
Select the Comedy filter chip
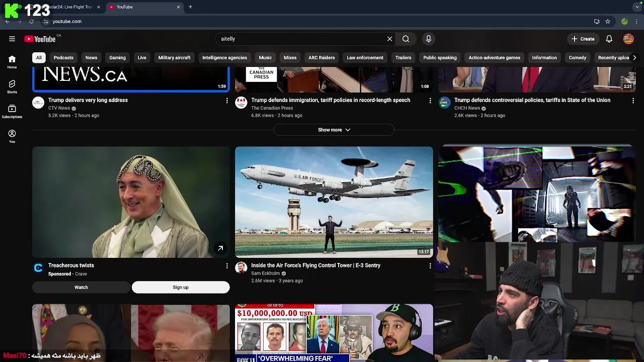[577, 58]
